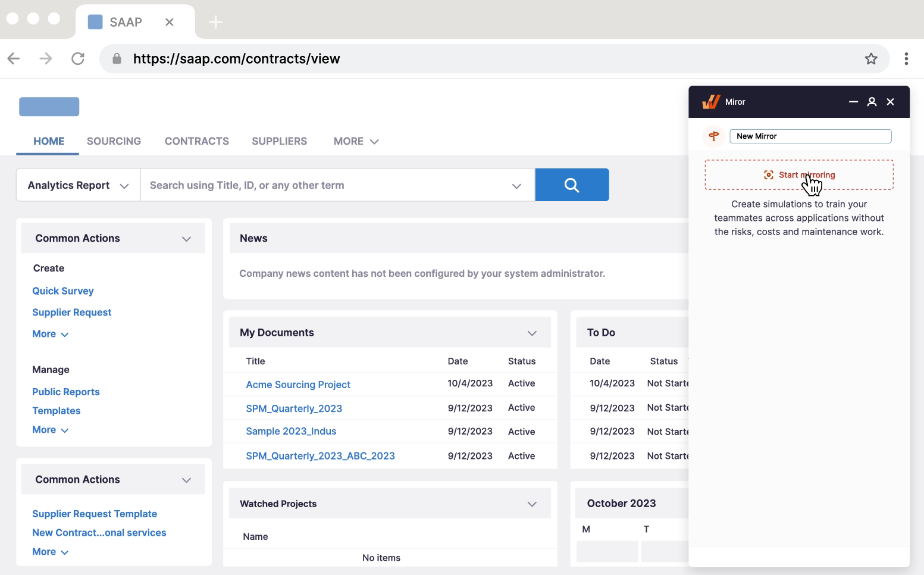Click the blue search magnifier button
Image resolution: width=924 pixels, height=575 pixels.
tap(572, 185)
